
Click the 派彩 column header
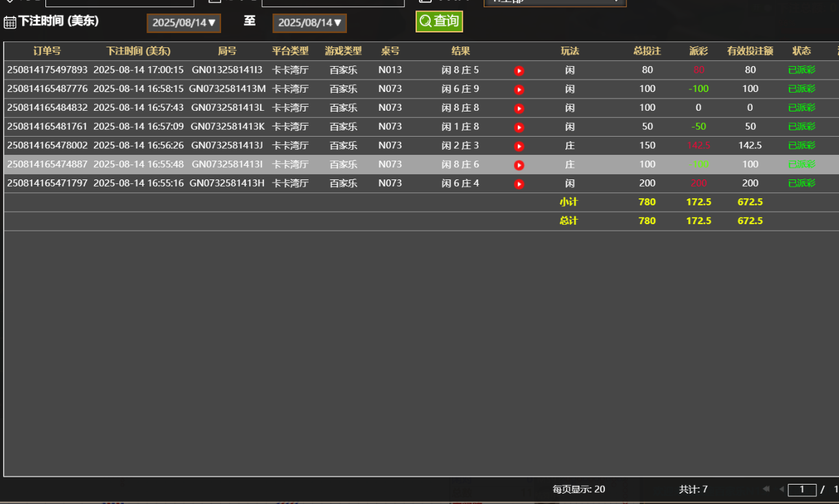point(698,51)
